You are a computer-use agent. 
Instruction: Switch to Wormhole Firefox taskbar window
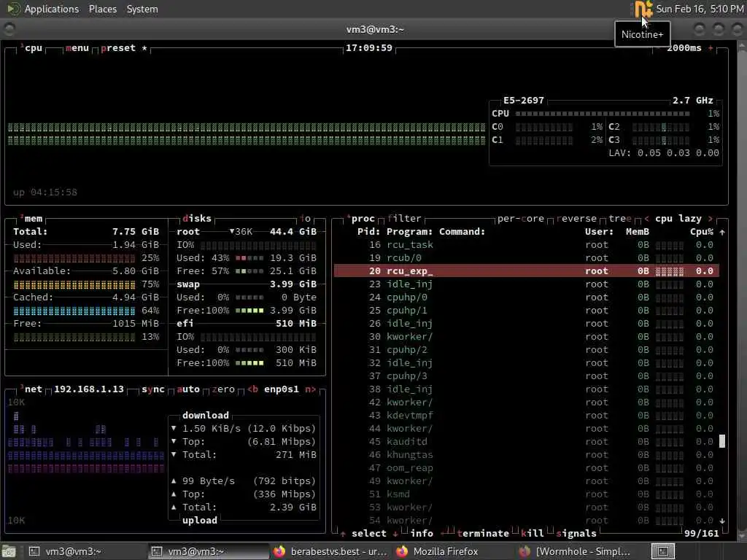tap(576, 551)
